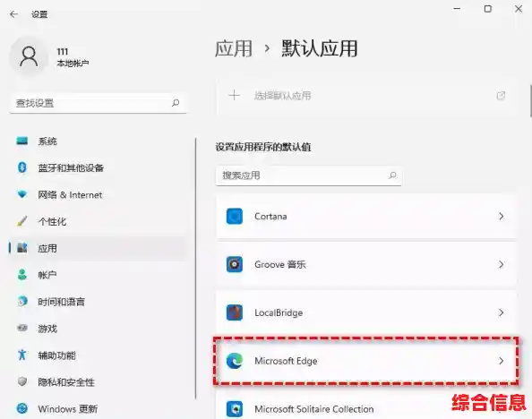Click the LocalBridge app icon
Screen dimensions: 532x419
click(x=235, y=312)
